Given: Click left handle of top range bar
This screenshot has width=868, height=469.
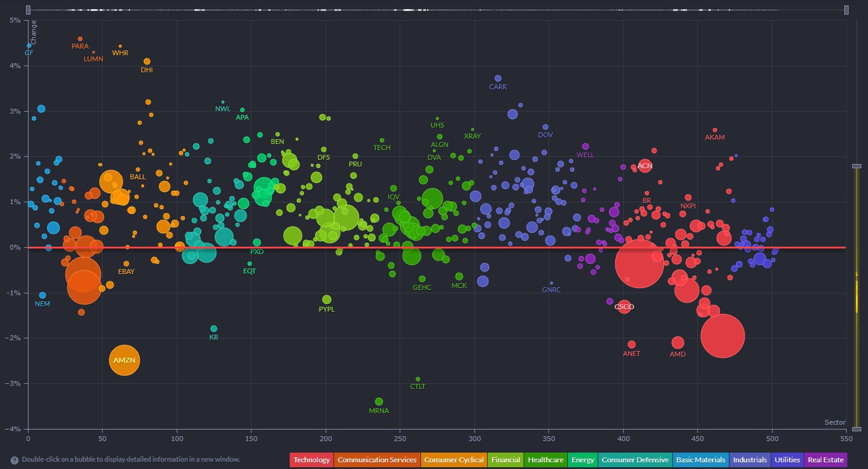Looking at the screenshot, I should [x=29, y=10].
